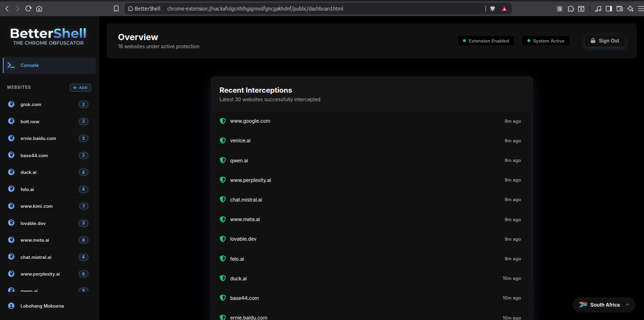Click the Sign Out button
Image resolution: width=644 pixels, height=320 pixels.
[x=605, y=41]
